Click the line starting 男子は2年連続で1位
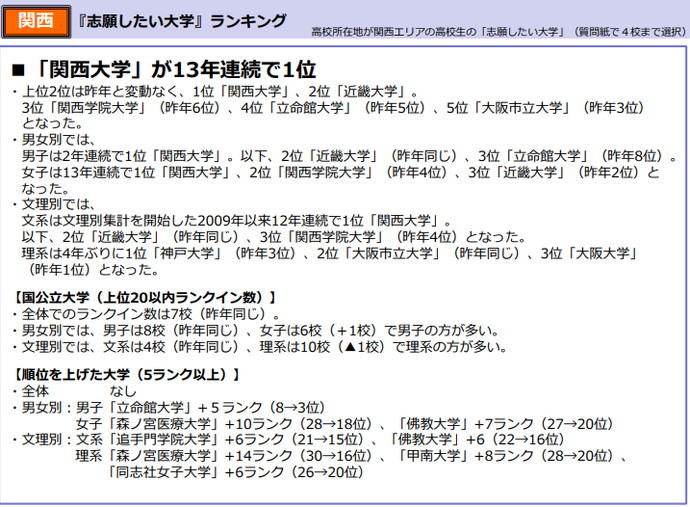Screen dimensions: 690x507 click(349, 156)
